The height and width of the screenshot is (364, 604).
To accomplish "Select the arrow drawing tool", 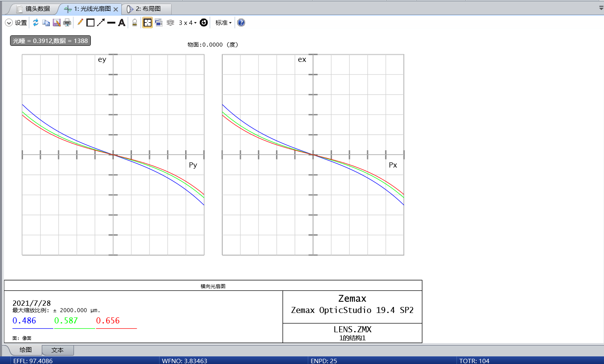I will (x=101, y=22).
